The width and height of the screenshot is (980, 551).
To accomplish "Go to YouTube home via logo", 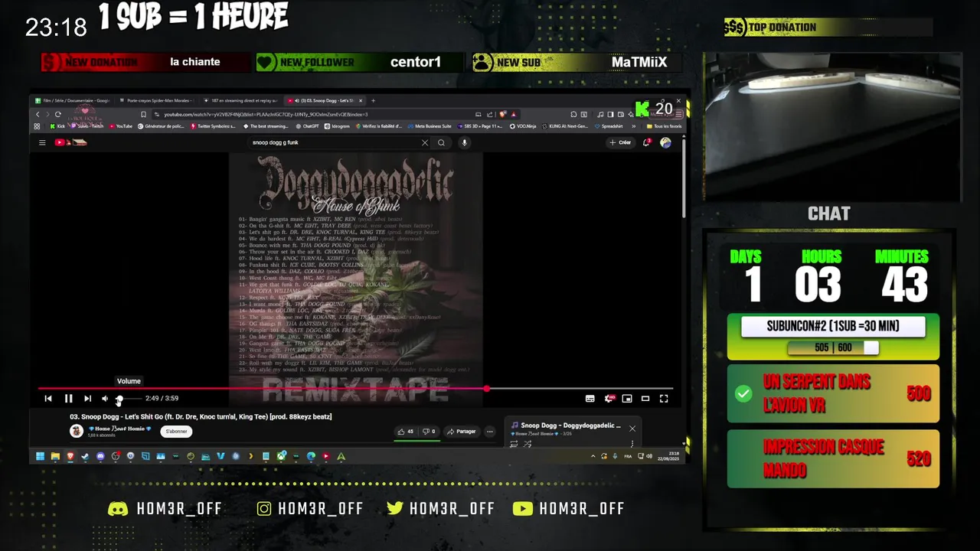I will tap(70, 142).
